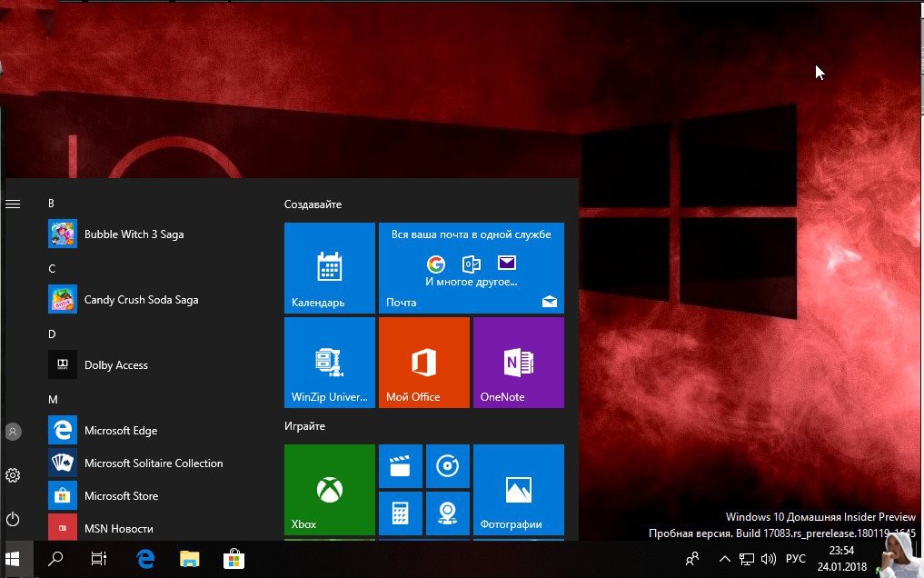Viewport: 924px width, 578px height.
Task: Open the Maps pin tile
Action: click(x=447, y=513)
